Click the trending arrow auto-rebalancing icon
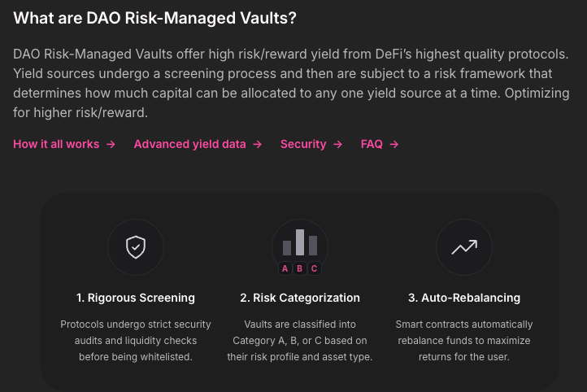Viewport: 587px width, 392px height. click(464, 247)
